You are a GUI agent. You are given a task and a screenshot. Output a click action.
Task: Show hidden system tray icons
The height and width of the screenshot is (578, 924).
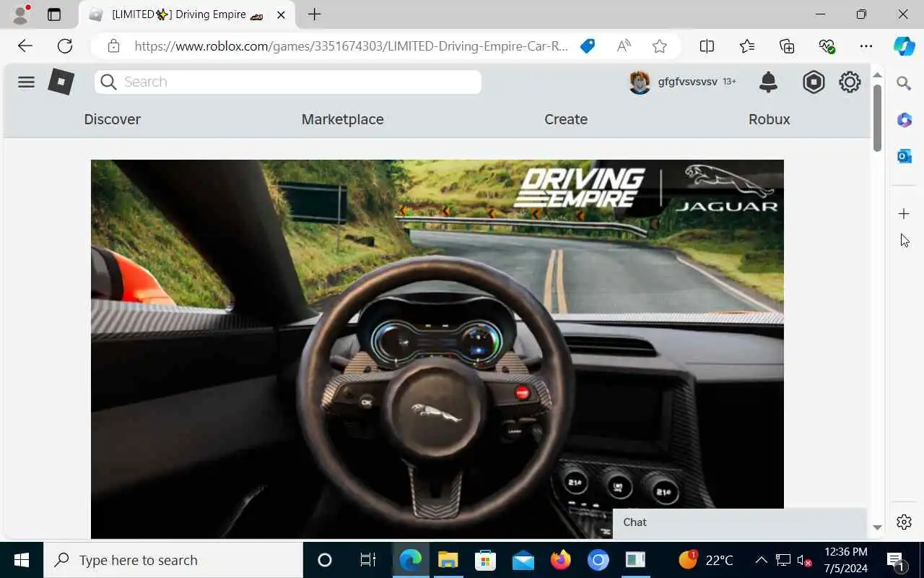762,560
